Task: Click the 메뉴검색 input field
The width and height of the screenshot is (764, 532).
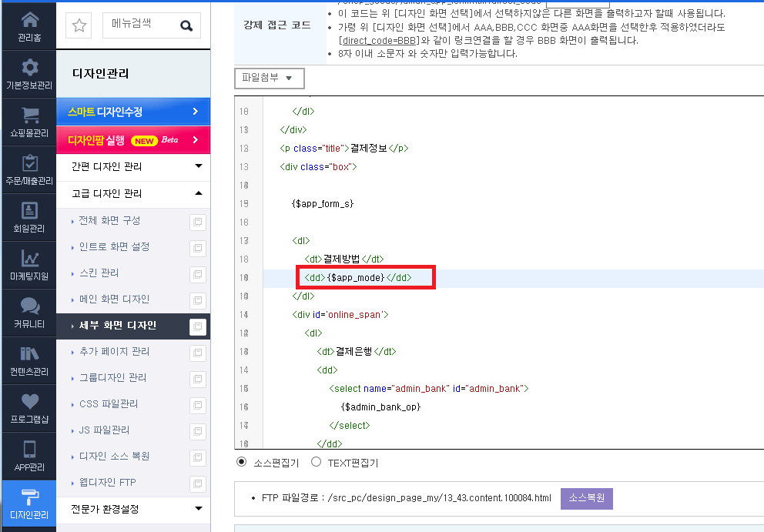Action: (141, 25)
